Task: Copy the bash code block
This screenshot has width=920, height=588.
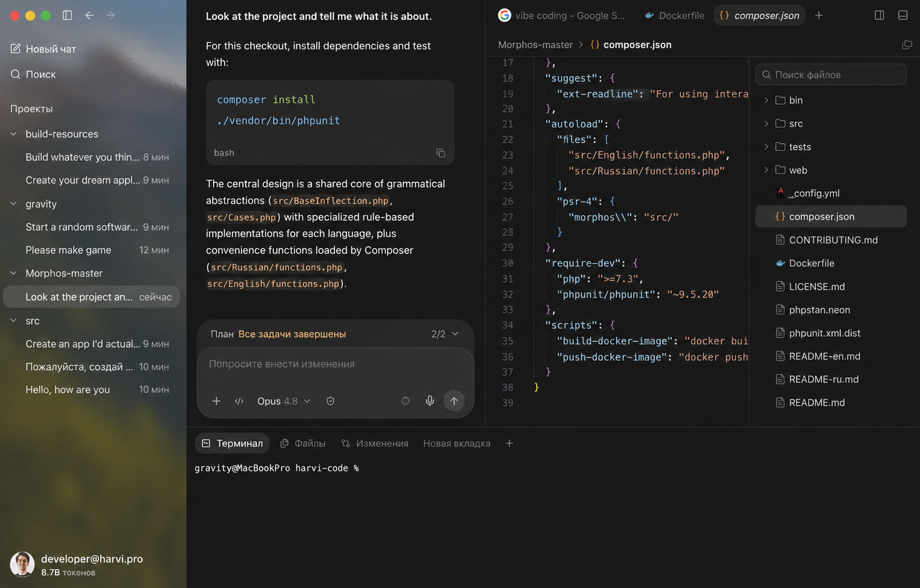Action: coord(441,153)
